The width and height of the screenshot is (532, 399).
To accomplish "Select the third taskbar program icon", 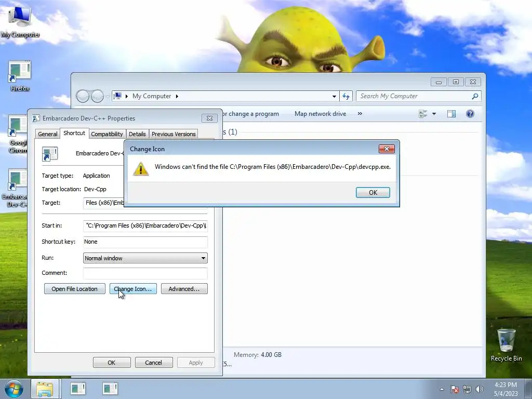I will [110, 389].
